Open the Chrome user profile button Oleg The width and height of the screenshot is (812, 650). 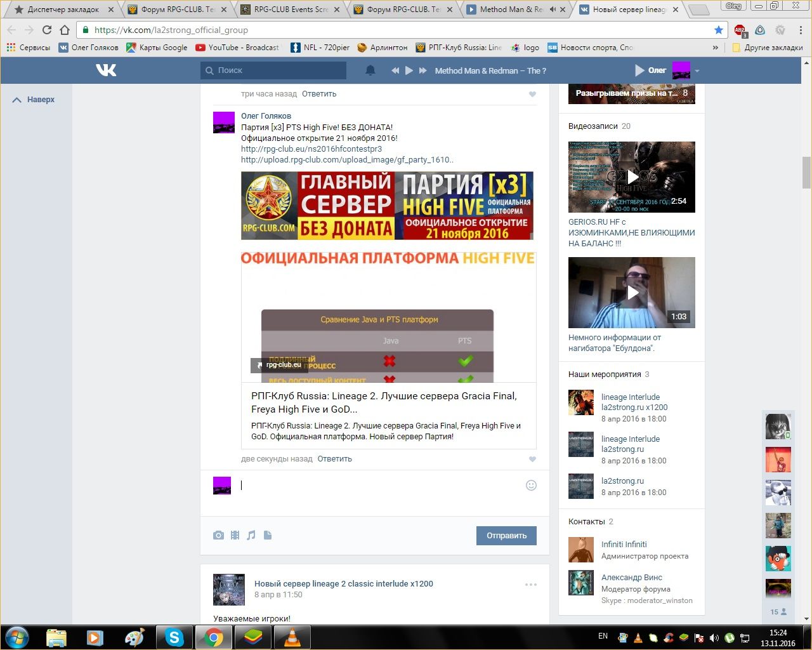733,6
